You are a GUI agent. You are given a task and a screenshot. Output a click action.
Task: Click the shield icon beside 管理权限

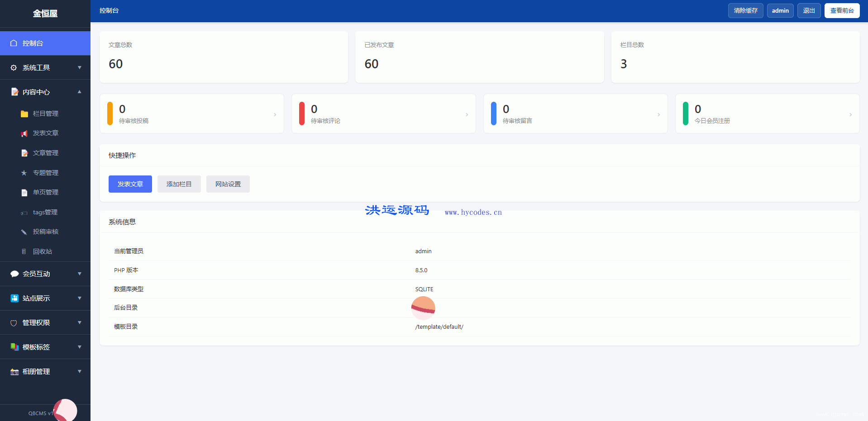[14, 323]
